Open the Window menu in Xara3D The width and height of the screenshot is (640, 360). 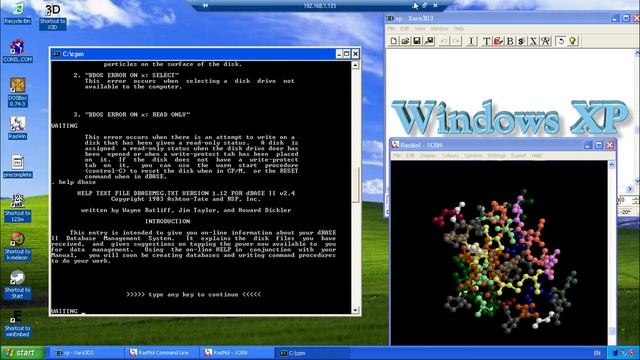click(x=439, y=29)
